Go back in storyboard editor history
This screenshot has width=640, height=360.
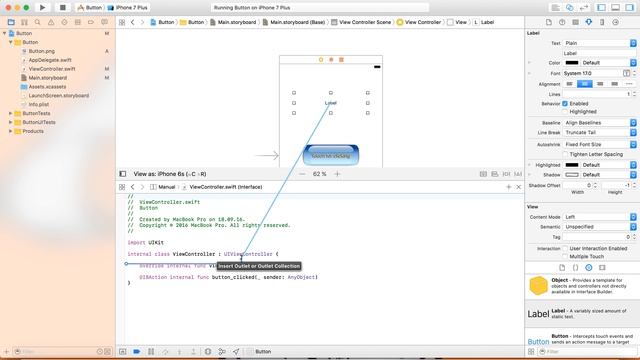[x=133, y=22]
